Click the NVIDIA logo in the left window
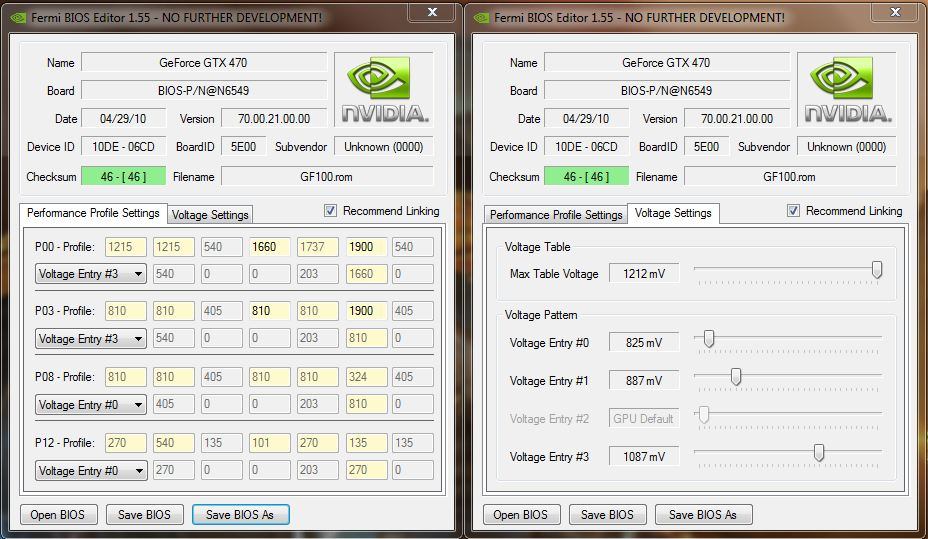Screen dimensions: 928x539 (384, 89)
